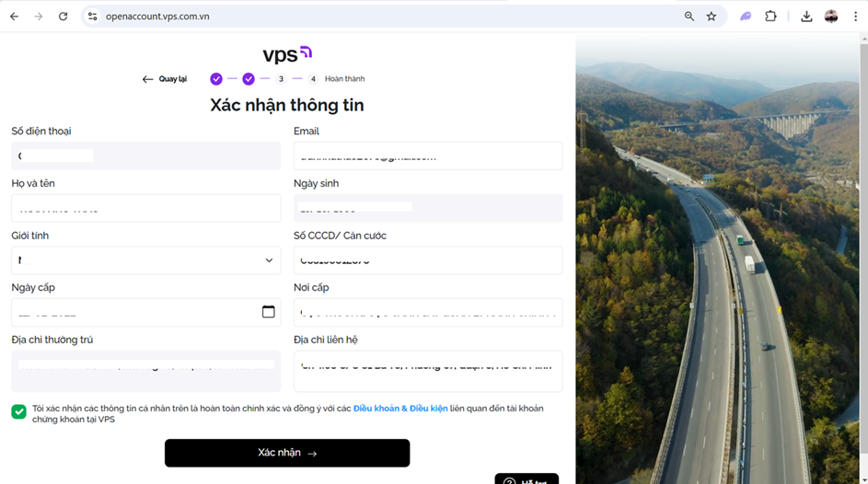
Task: Click the Địa chỉ liên hệ field
Action: point(428,371)
